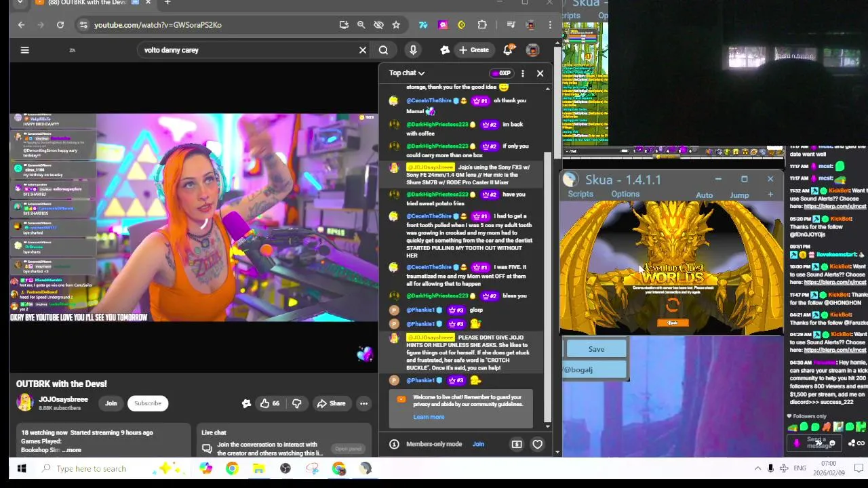This screenshot has width=868, height=488.
Task: Open the Chrome three-dot menu
Action: (x=550, y=25)
